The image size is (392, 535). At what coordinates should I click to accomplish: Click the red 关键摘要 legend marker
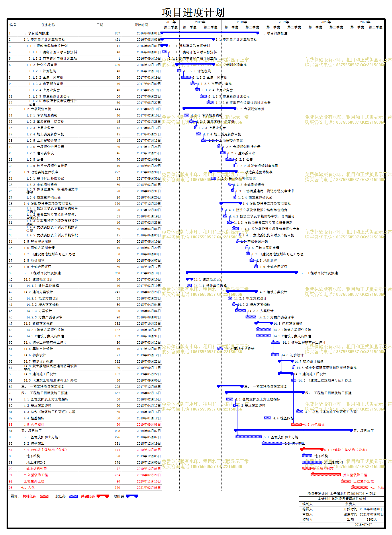tap(103, 496)
